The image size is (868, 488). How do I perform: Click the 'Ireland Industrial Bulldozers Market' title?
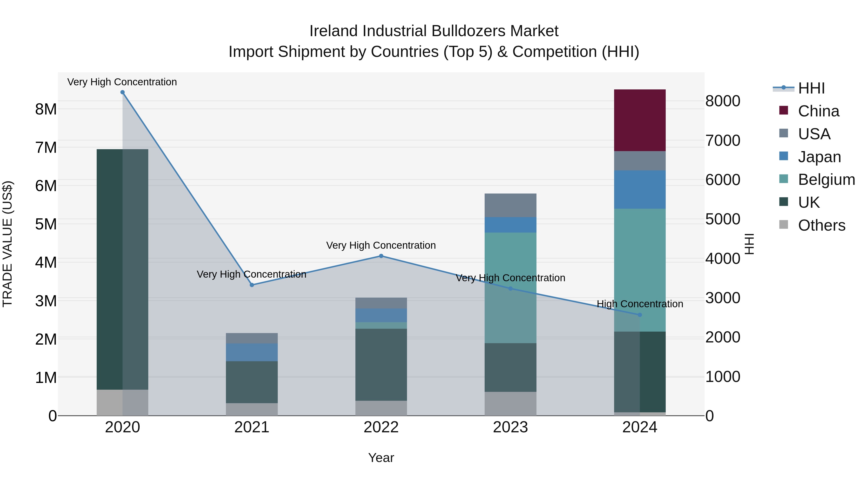tap(434, 31)
